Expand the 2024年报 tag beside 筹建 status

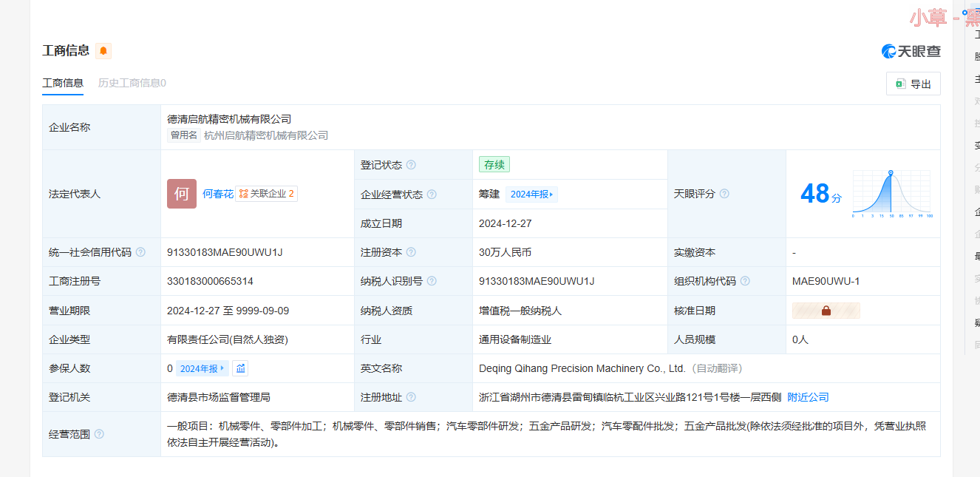[x=531, y=194]
